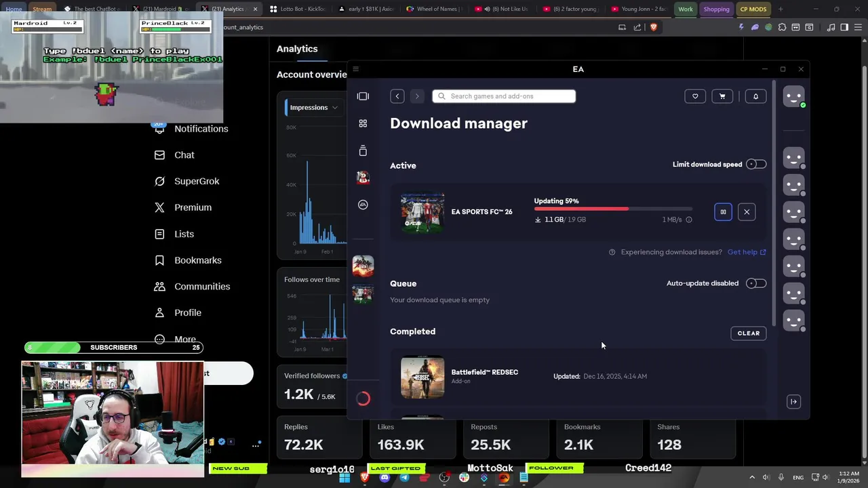Click the EA SPORTS FC 26 title text
This screenshot has height=488, width=868.
click(482, 212)
